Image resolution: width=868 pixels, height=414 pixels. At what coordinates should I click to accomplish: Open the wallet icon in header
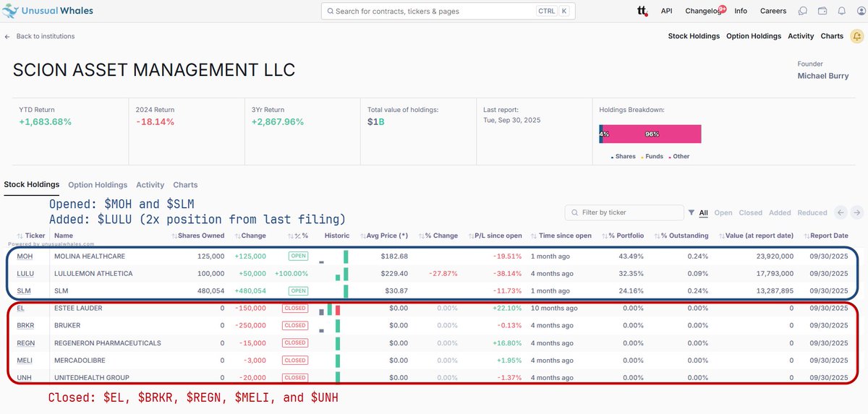[x=822, y=11]
